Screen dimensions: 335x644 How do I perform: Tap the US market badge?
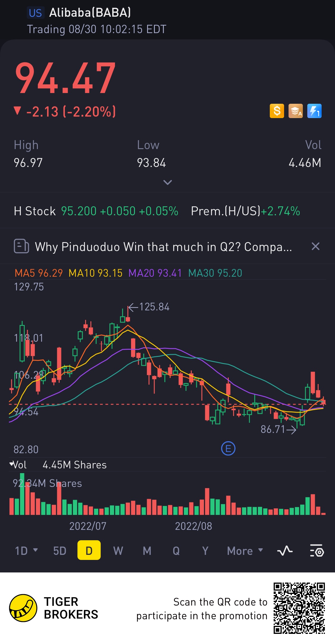pyautogui.click(x=35, y=13)
